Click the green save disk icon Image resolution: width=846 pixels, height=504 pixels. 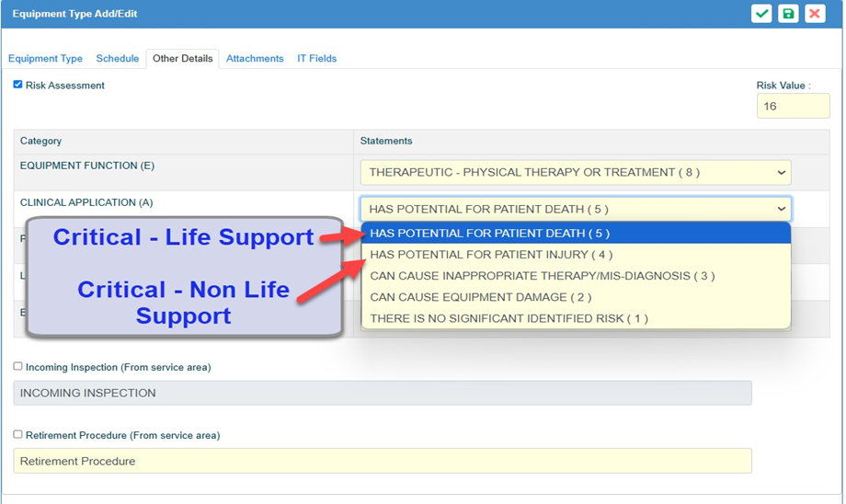click(x=788, y=14)
